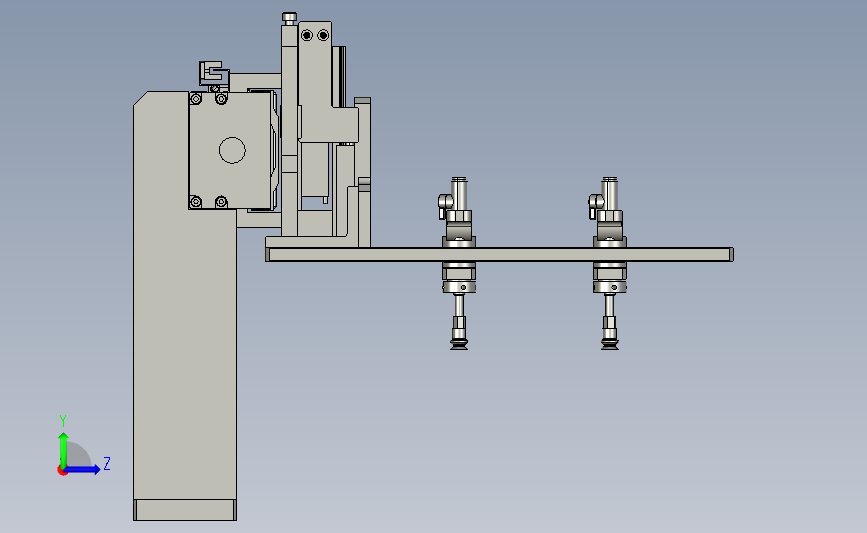Pick the right black screw hole on top block

point(323,35)
